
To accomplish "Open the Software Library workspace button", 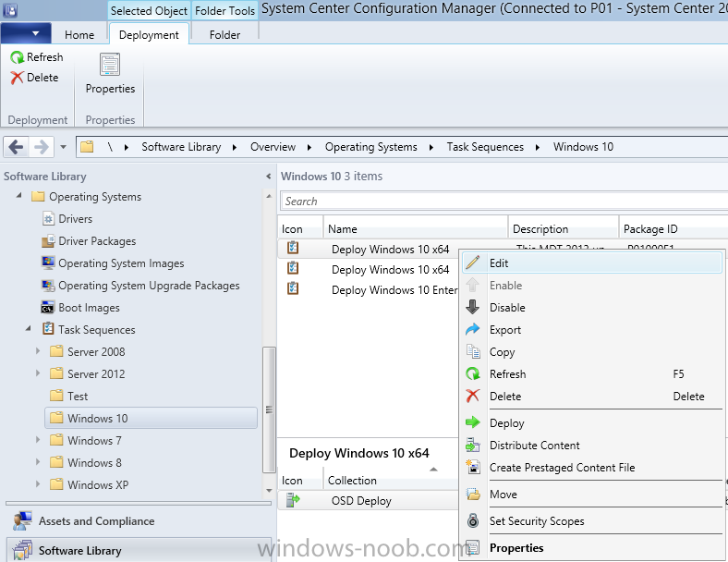I will (x=139, y=550).
